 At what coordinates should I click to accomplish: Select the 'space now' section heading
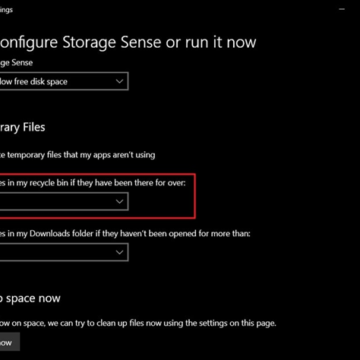(x=30, y=299)
